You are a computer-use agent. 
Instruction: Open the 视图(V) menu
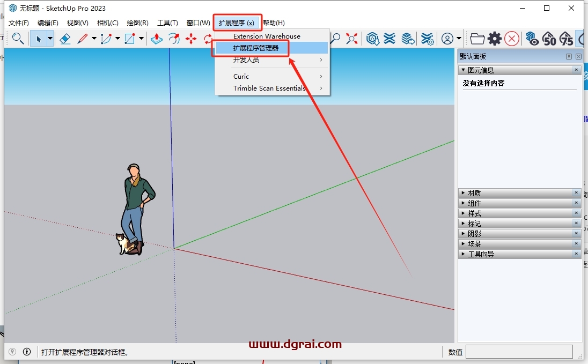click(78, 23)
